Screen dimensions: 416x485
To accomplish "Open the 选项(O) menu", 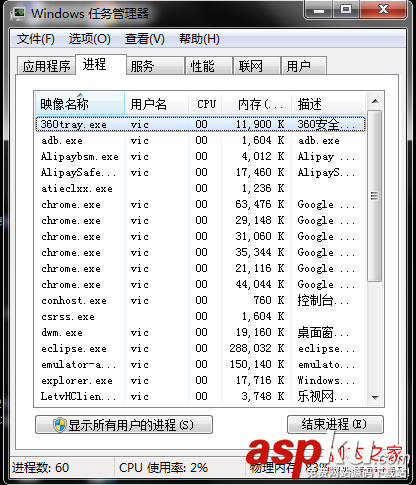I will point(90,39).
